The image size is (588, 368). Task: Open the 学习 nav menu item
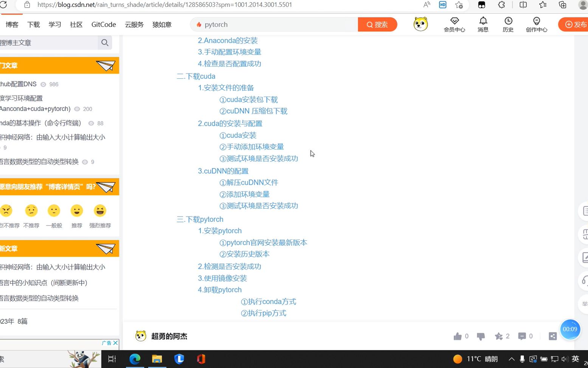(x=55, y=25)
